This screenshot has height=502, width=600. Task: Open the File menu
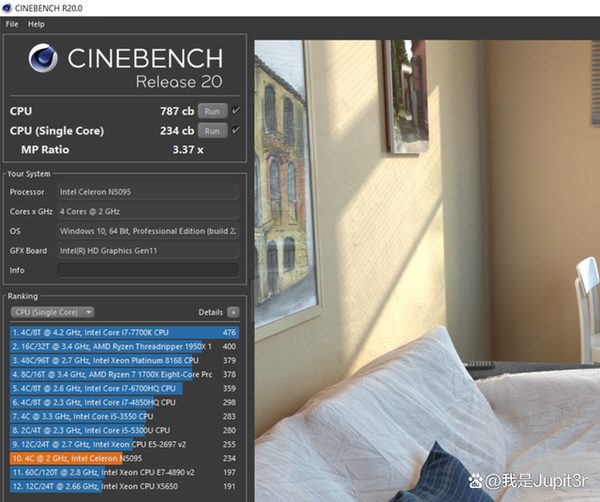coord(11,24)
